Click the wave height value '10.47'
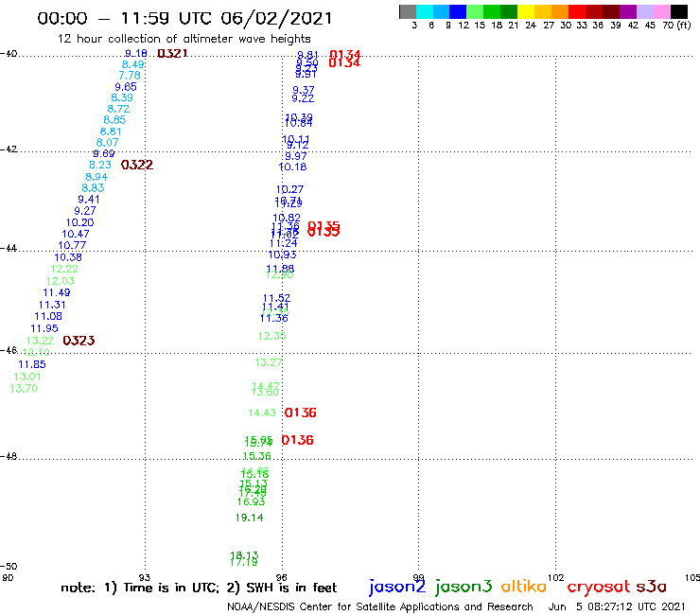This screenshot has width=700, height=615. coord(76,234)
